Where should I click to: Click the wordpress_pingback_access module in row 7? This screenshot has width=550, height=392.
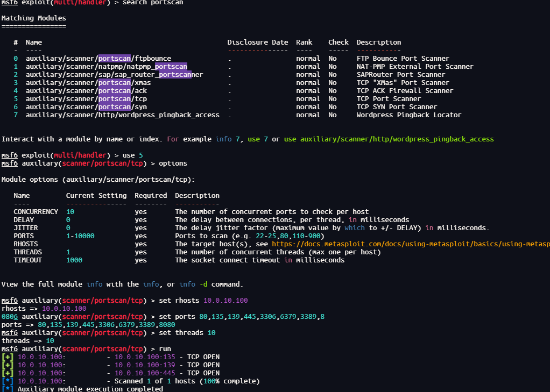pos(122,115)
